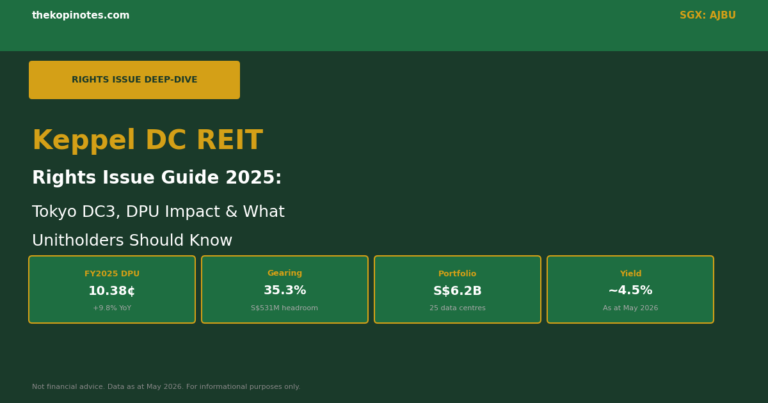Click the S$531M headroom note
The height and width of the screenshot is (403, 768).
pos(285,308)
